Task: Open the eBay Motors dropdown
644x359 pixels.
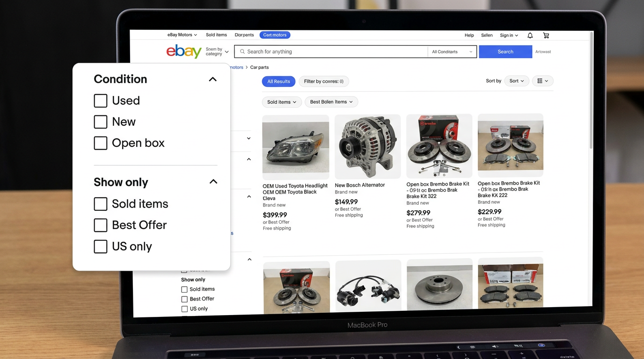Action: pos(182,35)
